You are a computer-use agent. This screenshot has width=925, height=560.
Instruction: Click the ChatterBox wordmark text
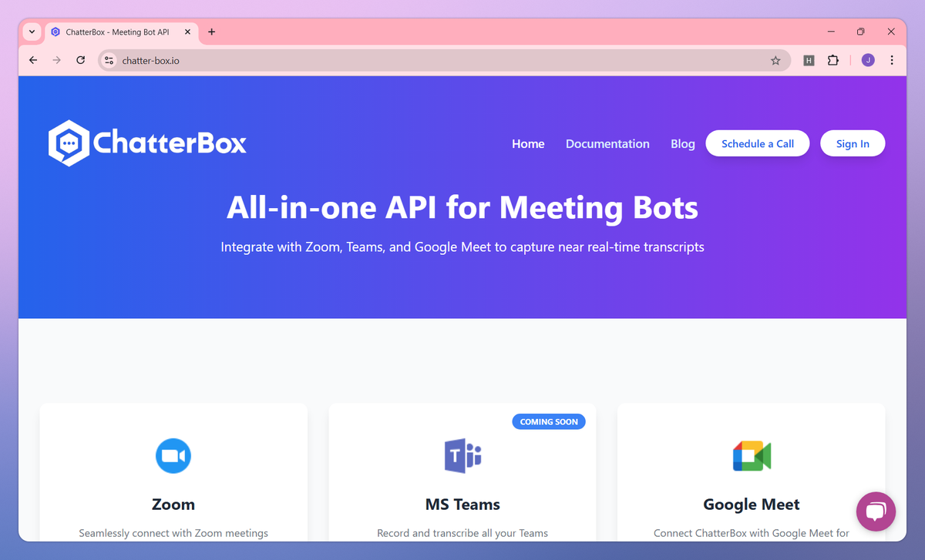pyautogui.click(x=170, y=143)
